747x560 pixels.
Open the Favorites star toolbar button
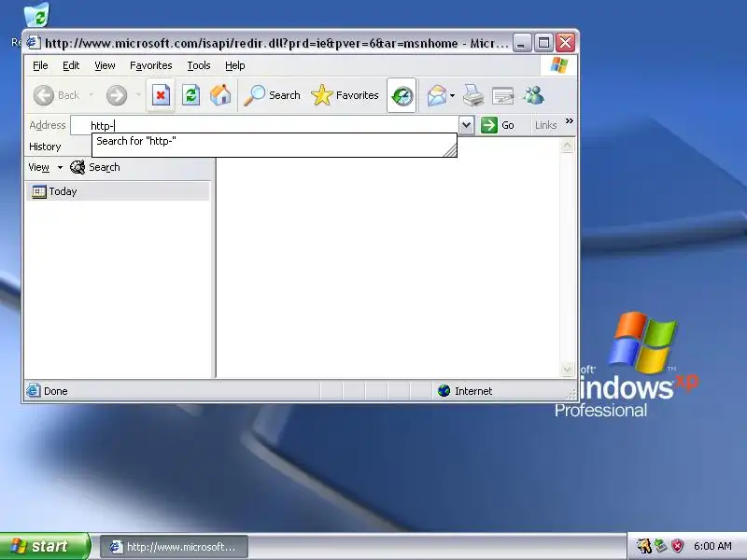(345, 95)
